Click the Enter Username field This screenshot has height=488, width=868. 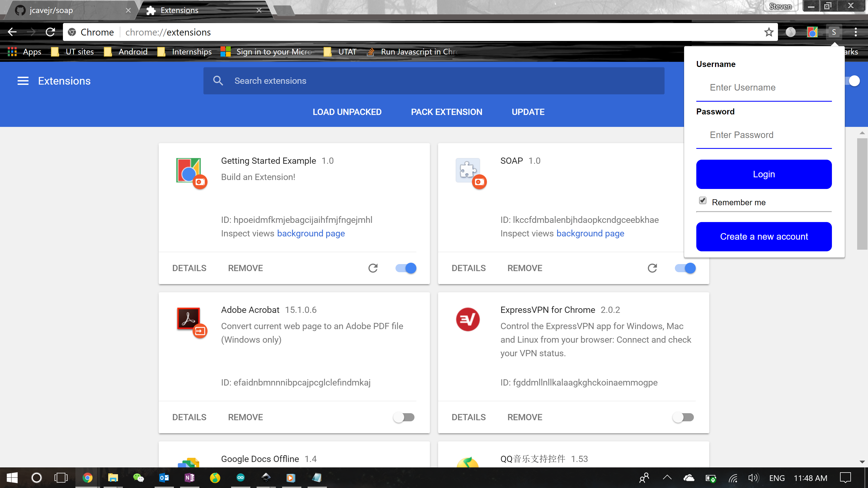[764, 88]
